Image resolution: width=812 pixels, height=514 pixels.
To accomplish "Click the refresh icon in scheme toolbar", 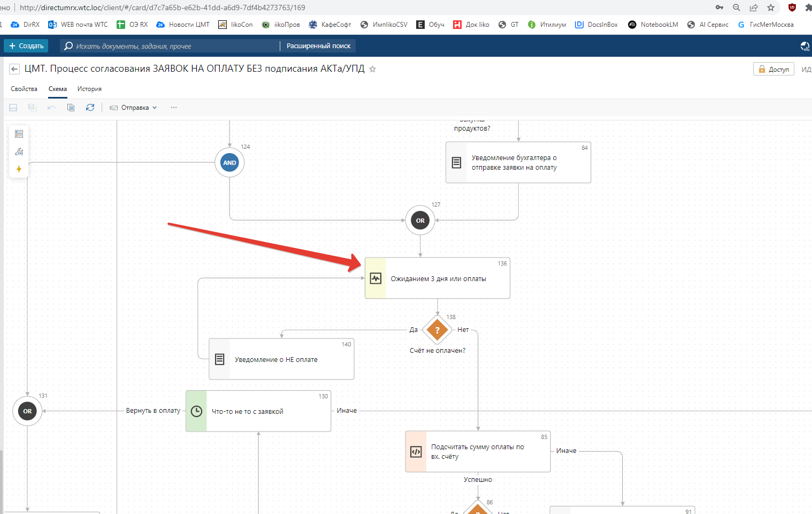I will click(90, 108).
